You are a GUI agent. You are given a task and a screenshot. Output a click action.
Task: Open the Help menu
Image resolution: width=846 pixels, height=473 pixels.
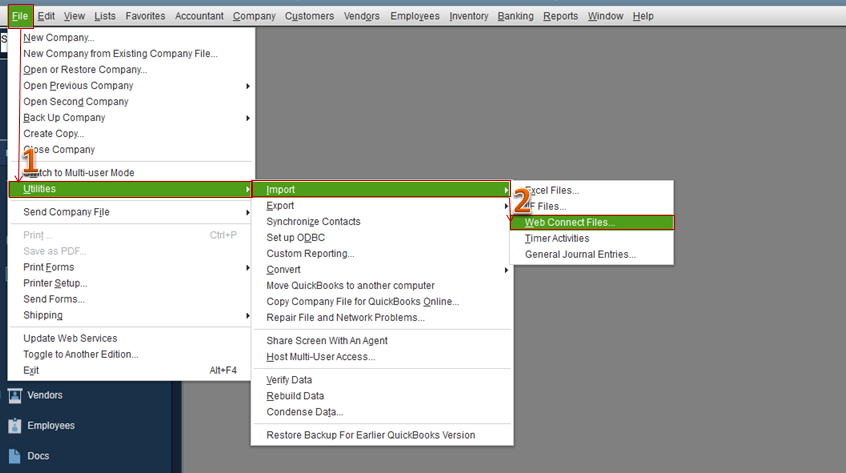[643, 16]
